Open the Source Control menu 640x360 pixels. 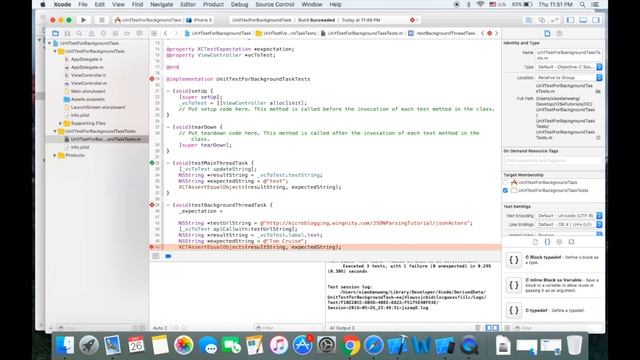coord(275,4)
